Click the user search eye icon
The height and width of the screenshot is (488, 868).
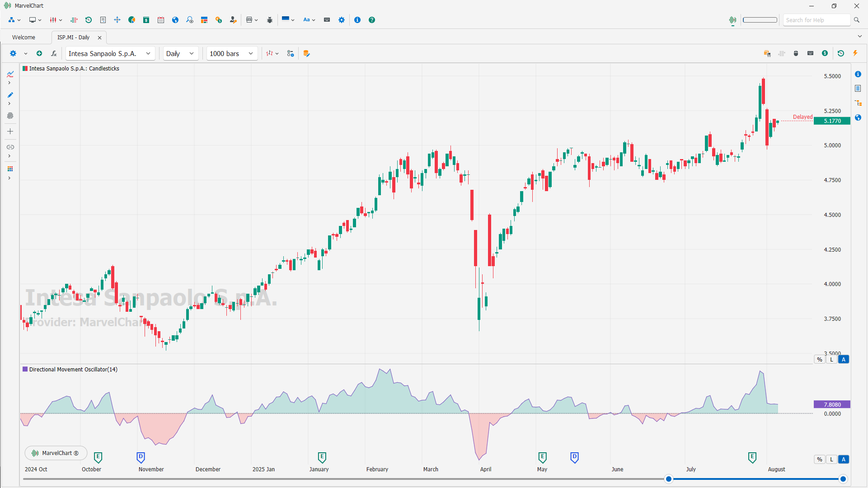coord(190,20)
